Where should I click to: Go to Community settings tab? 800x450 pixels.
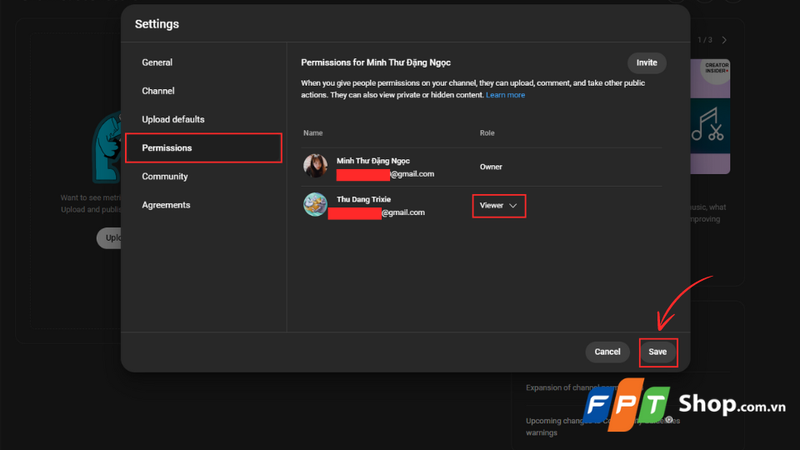(x=165, y=177)
